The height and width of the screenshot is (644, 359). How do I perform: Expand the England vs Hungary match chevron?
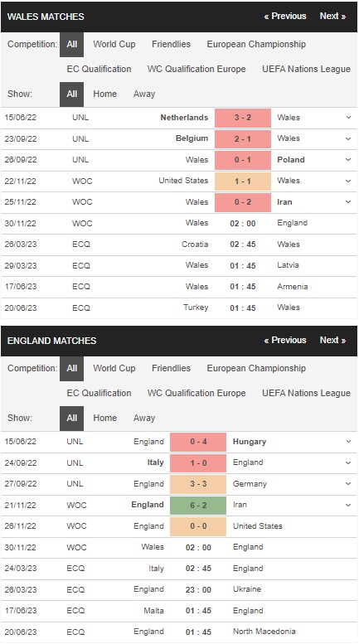tap(348, 442)
